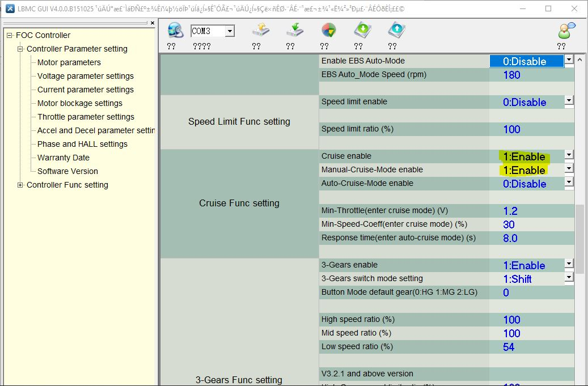The width and height of the screenshot is (588, 386).
Task: Click the drive icon with yellow up arrow
Action: [x=260, y=31]
